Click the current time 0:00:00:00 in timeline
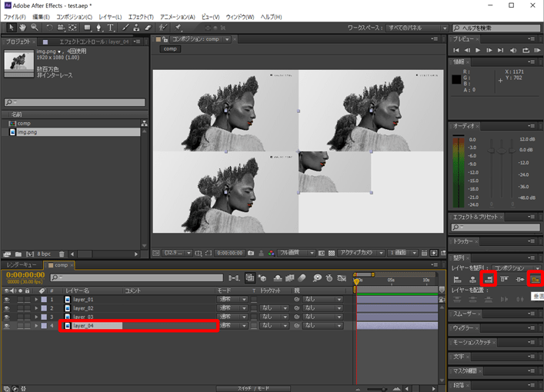This screenshot has height=392, width=544. click(25, 275)
